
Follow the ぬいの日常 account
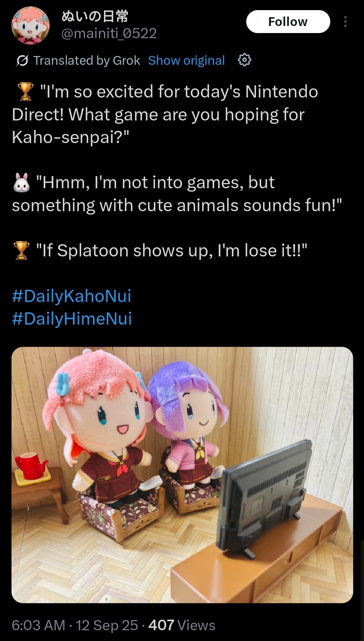click(288, 22)
